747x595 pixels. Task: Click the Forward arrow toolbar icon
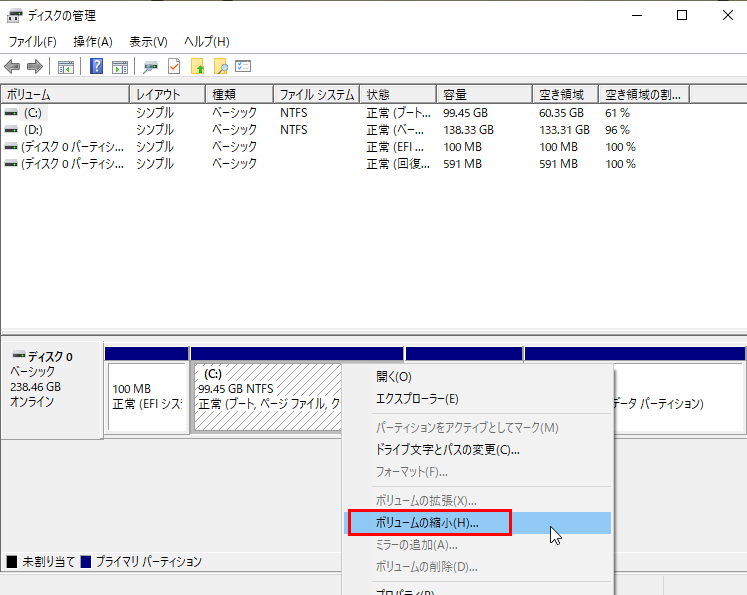pos(35,66)
